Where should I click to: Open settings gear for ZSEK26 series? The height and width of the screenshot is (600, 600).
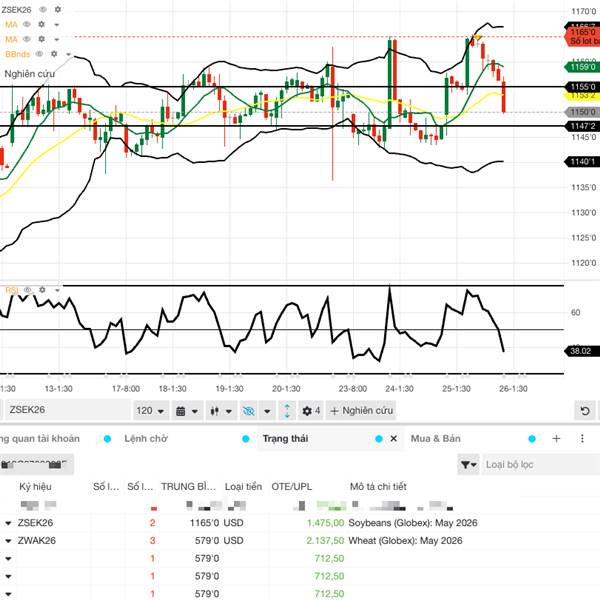pos(57,9)
